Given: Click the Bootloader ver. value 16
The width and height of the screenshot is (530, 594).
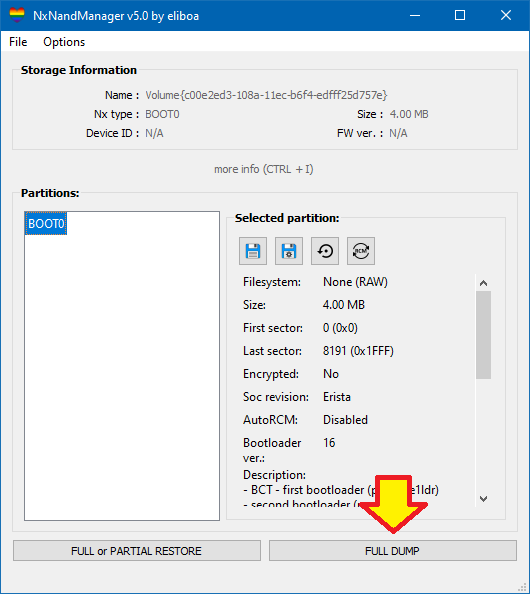Looking at the screenshot, I should (x=329, y=442).
